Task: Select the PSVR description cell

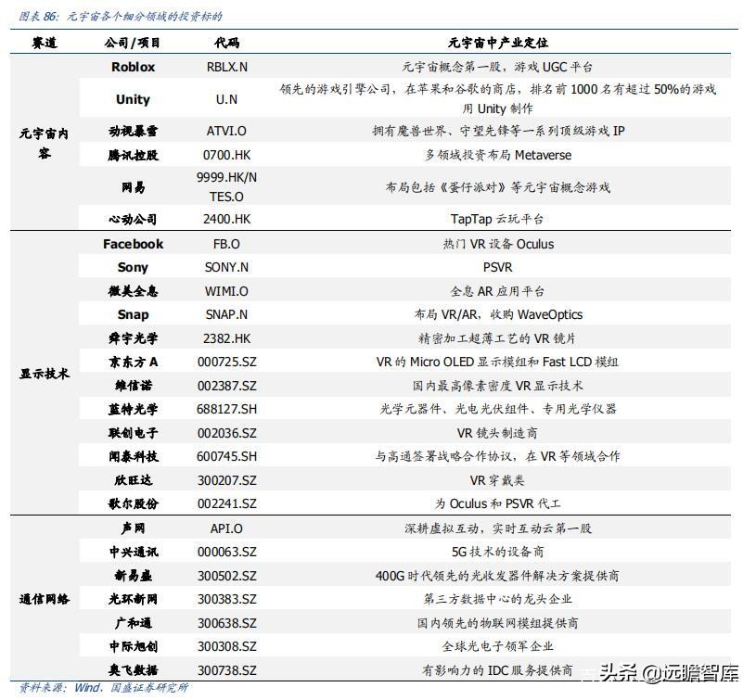Action: tap(497, 267)
